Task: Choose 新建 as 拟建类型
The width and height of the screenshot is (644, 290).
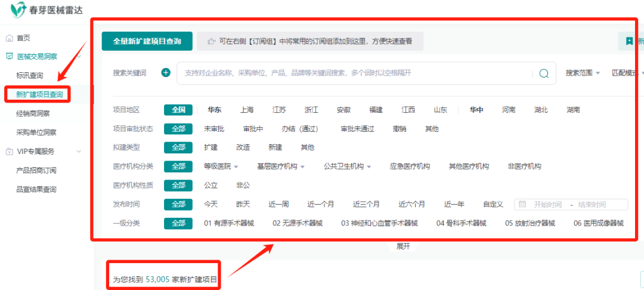Action: click(275, 147)
